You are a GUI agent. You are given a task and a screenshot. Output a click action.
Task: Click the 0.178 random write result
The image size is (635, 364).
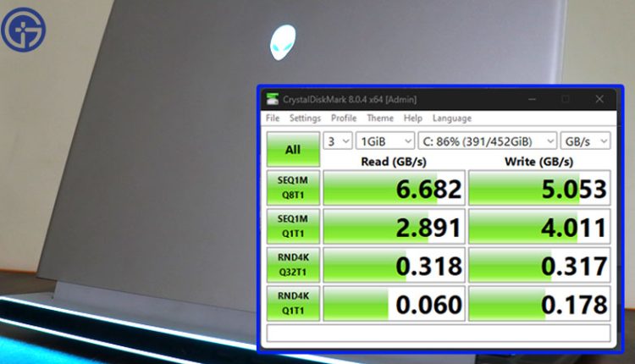point(539,304)
